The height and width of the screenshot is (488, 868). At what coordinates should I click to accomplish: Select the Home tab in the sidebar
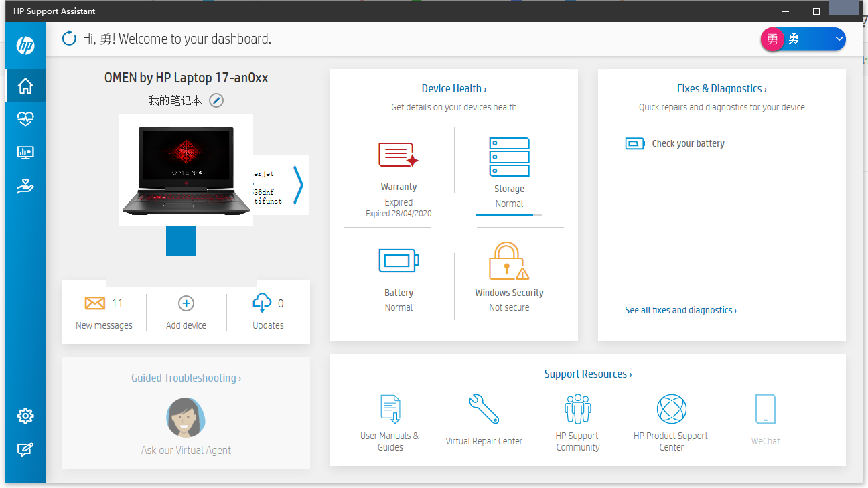25,86
